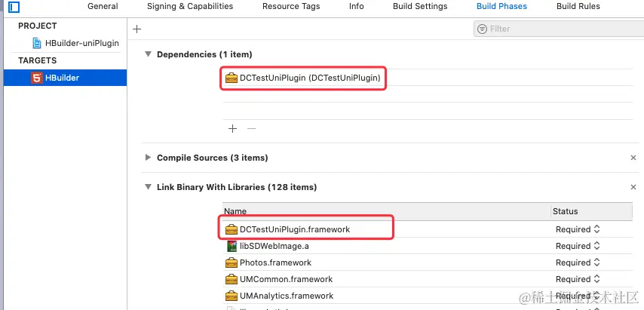Click the libSDWebImage.a archive icon
644x310 pixels.
[232, 246]
